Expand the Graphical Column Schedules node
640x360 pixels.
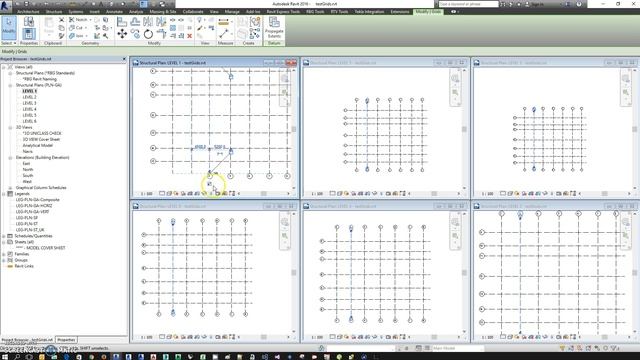(10, 188)
